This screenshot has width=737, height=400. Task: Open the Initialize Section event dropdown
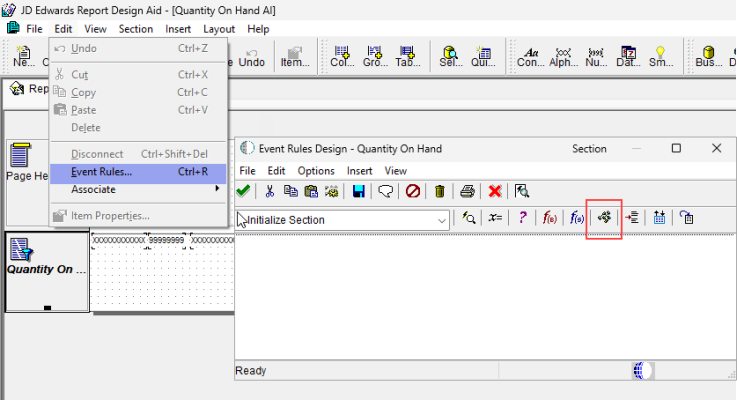click(x=441, y=220)
